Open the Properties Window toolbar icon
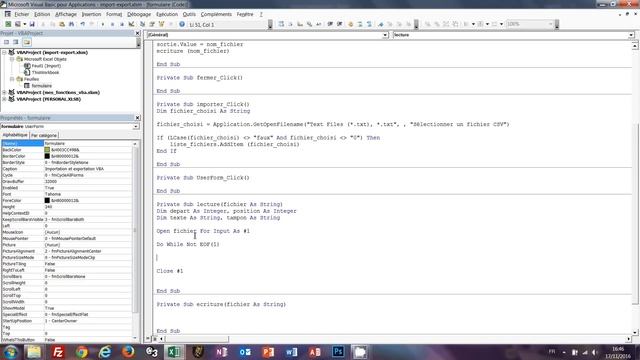 tap(152, 24)
